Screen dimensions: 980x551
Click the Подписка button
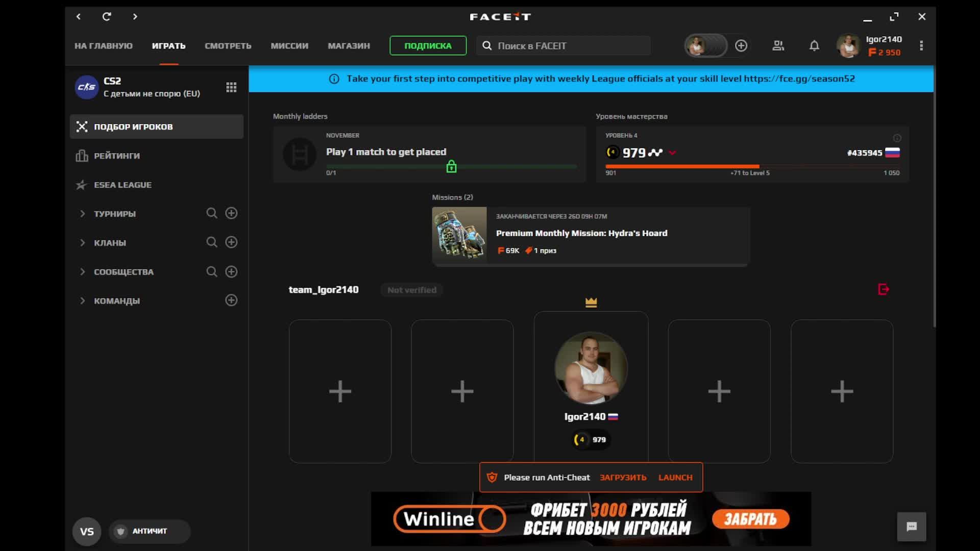coord(428,46)
